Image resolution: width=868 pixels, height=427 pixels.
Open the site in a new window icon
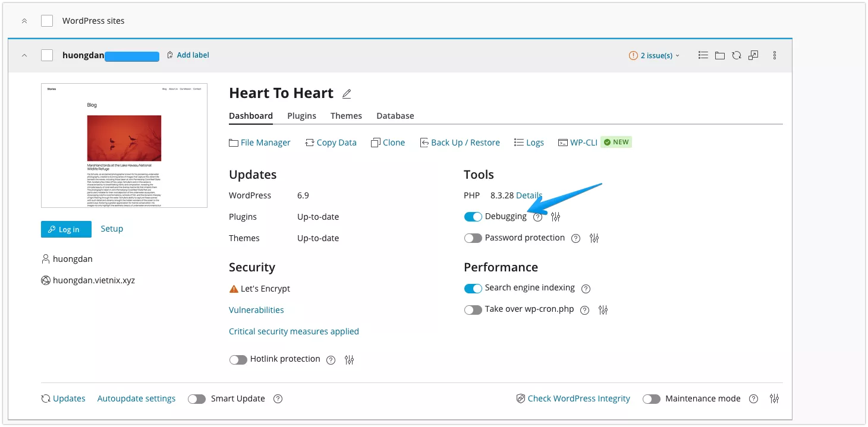click(x=754, y=55)
